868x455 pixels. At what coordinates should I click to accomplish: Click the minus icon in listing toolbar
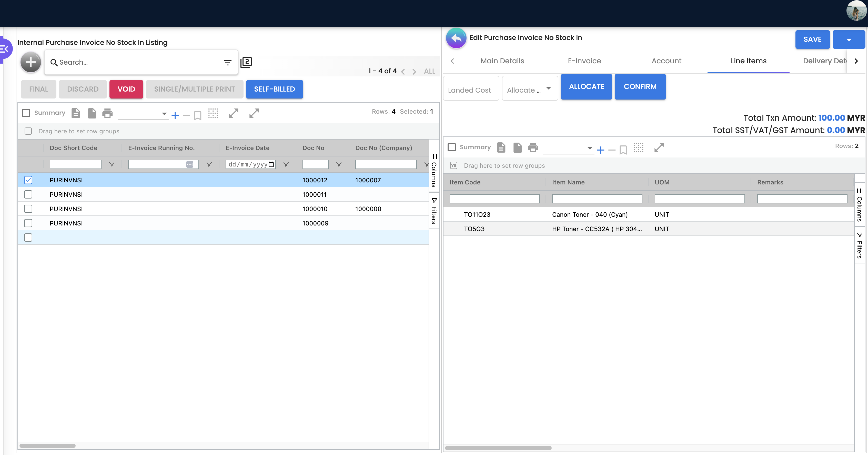[186, 116]
